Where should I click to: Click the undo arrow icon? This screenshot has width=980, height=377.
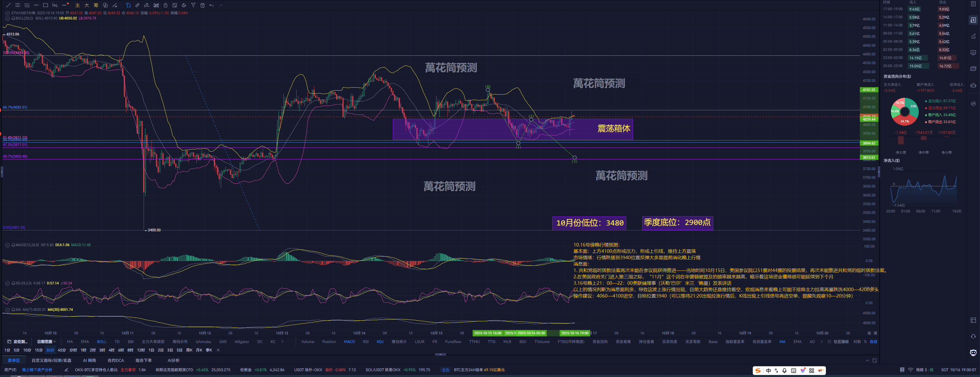(212, 5)
